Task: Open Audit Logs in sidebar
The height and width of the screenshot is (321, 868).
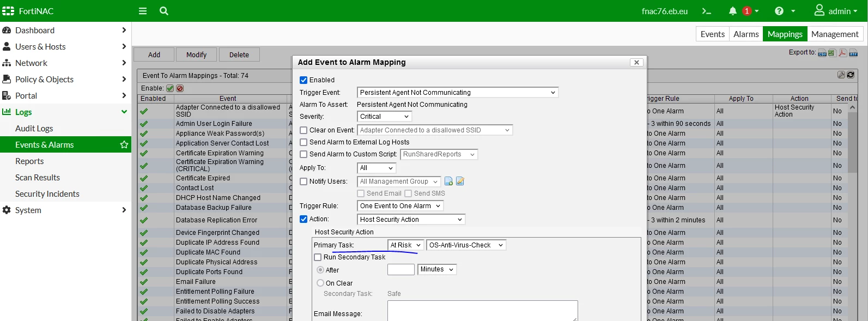Action: pos(34,129)
